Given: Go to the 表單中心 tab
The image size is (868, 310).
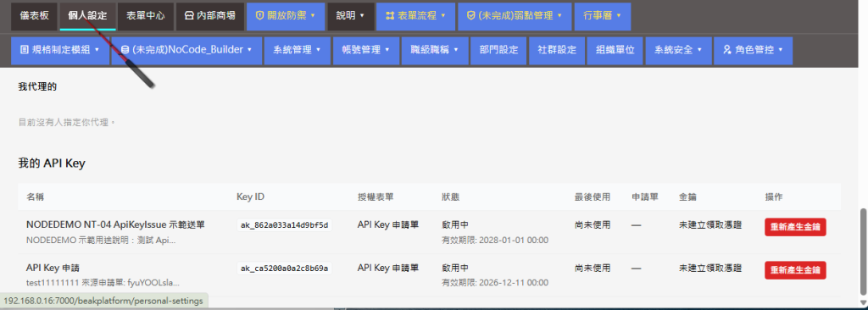Looking at the screenshot, I should [x=145, y=16].
